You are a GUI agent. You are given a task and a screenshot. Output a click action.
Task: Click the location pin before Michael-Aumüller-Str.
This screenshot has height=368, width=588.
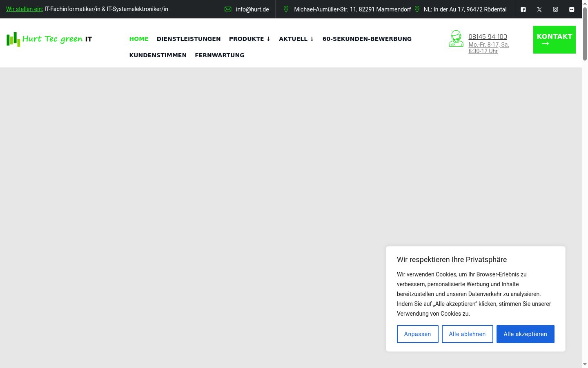click(286, 9)
